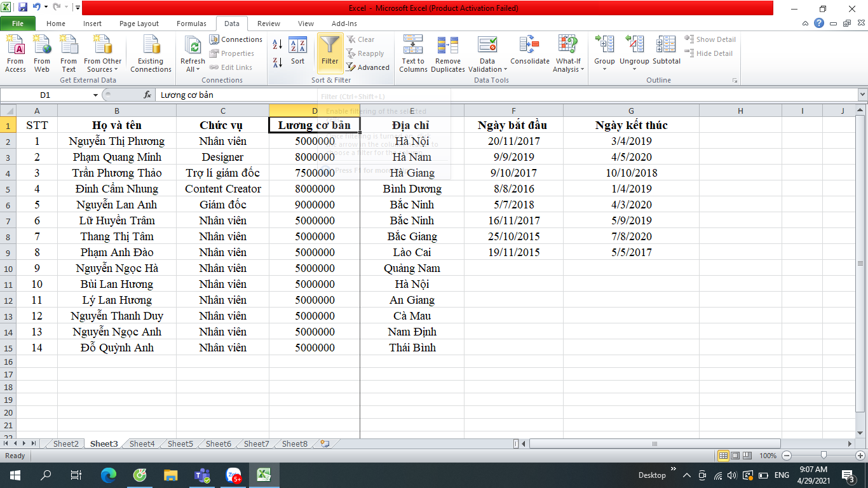This screenshot has width=868, height=488.
Task: Open the Group dropdown arrow
Action: (x=604, y=69)
